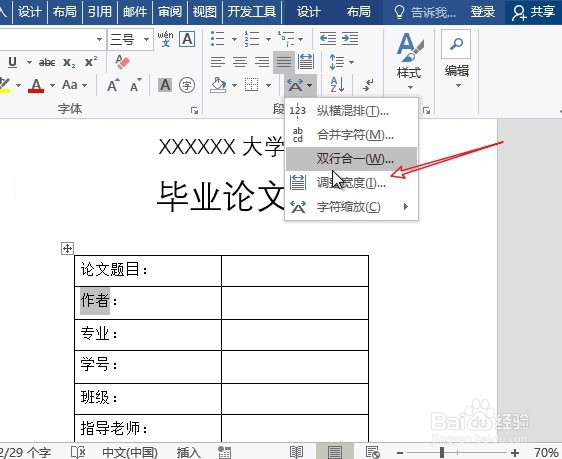Switch to the 开发工具 tab
This screenshot has width=562, height=459.
pos(252,12)
